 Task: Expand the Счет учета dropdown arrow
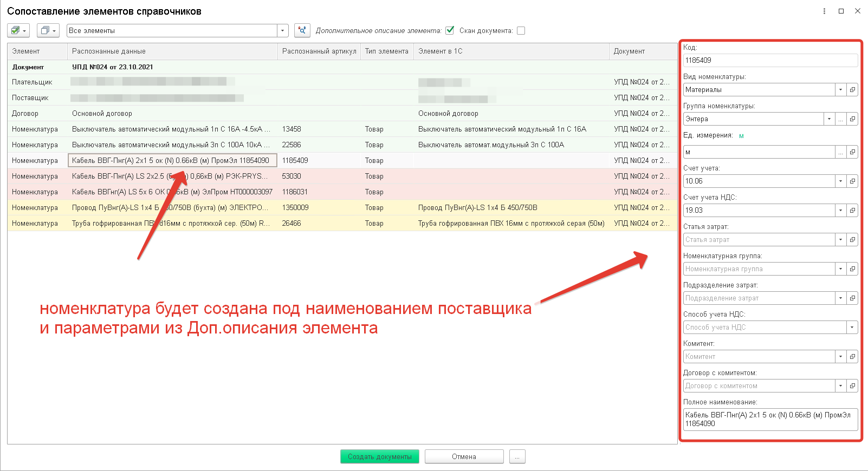click(x=840, y=181)
